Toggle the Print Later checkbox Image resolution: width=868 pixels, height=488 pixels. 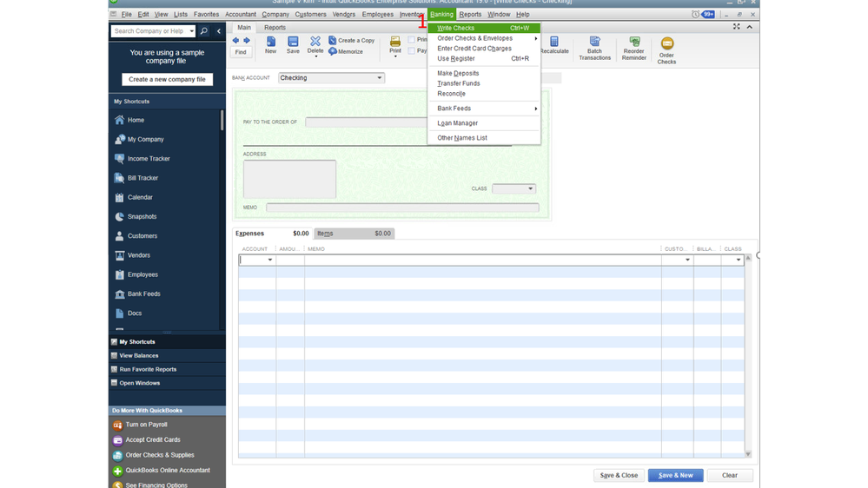411,39
